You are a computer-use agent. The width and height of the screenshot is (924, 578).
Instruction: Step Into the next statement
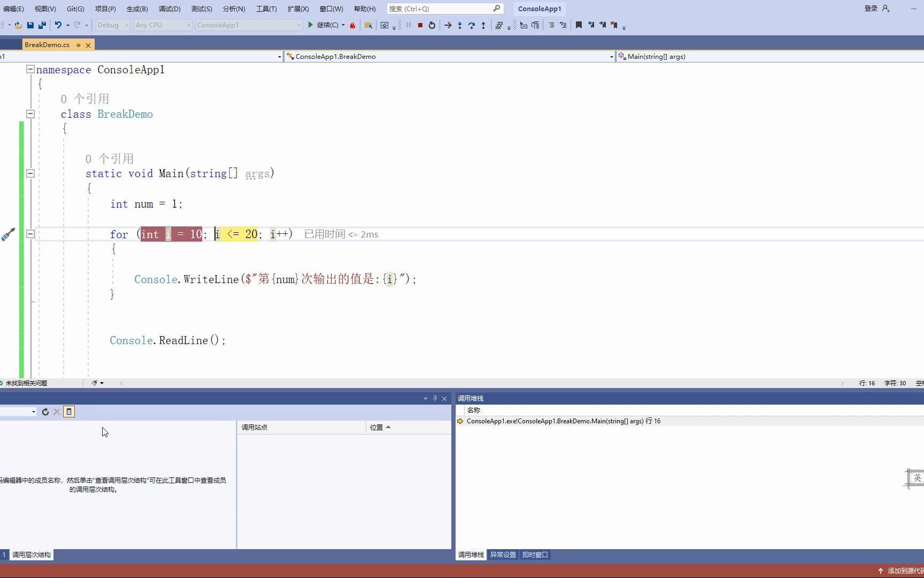[x=460, y=25]
